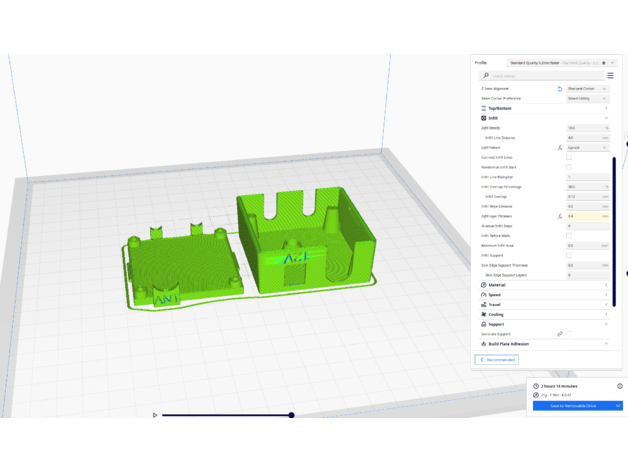
Task: Toggle Randomize Infill Start checkbox
Action: point(569,167)
